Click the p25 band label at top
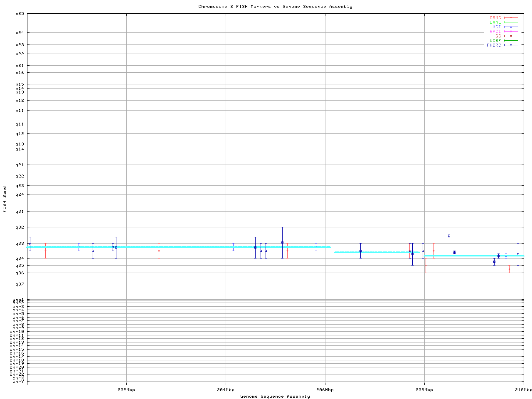Image resolution: width=532 pixels, height=399 pixels. (x=20, y=14)
